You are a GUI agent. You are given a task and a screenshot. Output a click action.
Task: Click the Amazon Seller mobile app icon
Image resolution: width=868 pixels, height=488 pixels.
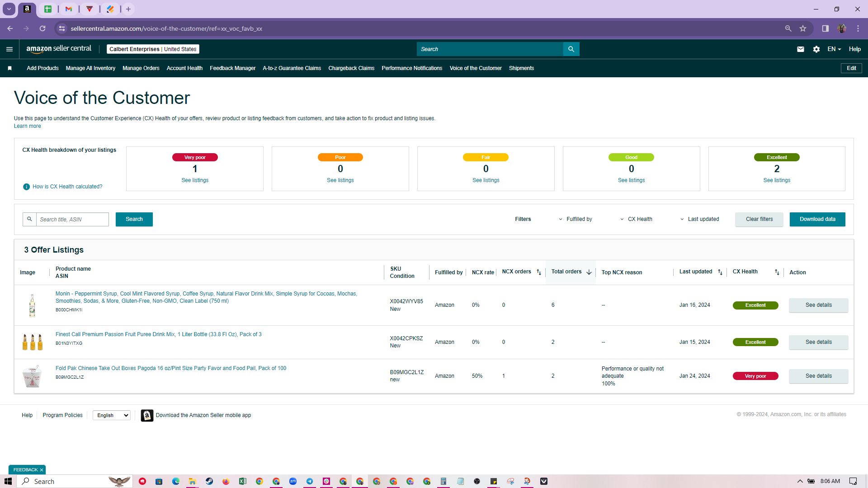[147, 415]
